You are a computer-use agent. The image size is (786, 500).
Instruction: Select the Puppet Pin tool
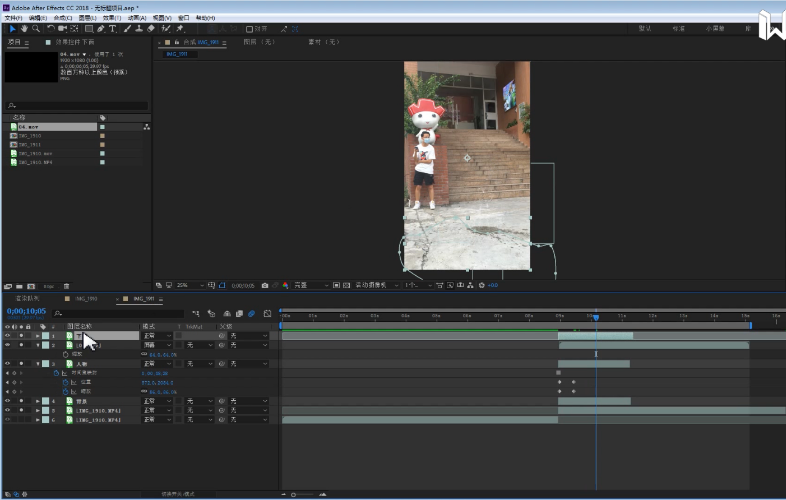click(180, 29)
